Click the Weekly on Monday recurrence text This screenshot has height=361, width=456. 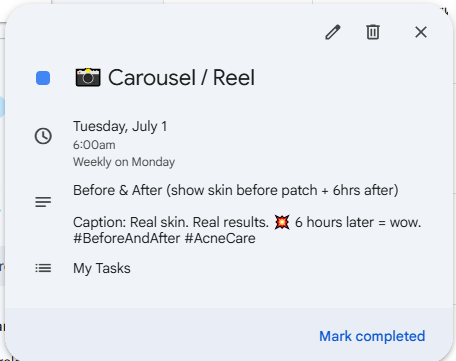(124, 162)
